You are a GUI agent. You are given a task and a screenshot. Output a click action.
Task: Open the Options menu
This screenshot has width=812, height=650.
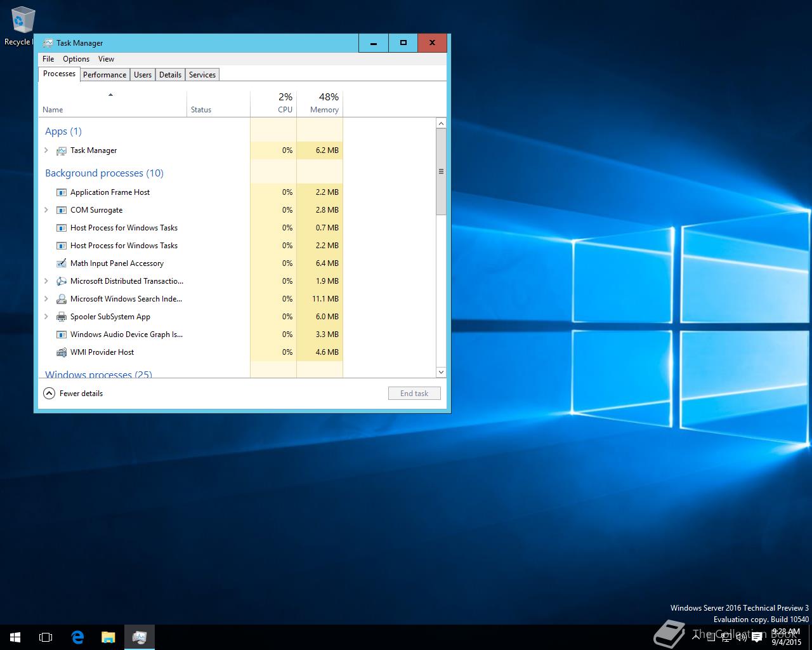(76, 59)
